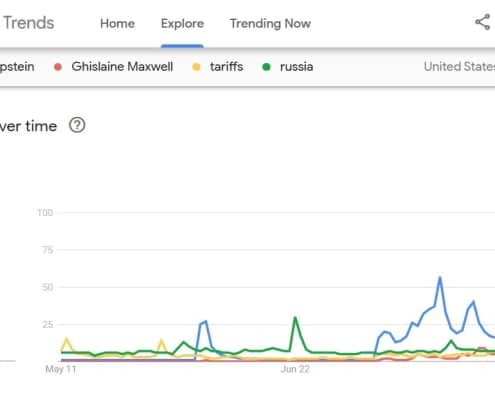Click the Epstein search term
Viewport: 495px width, 400px height.
click(17, 67)
